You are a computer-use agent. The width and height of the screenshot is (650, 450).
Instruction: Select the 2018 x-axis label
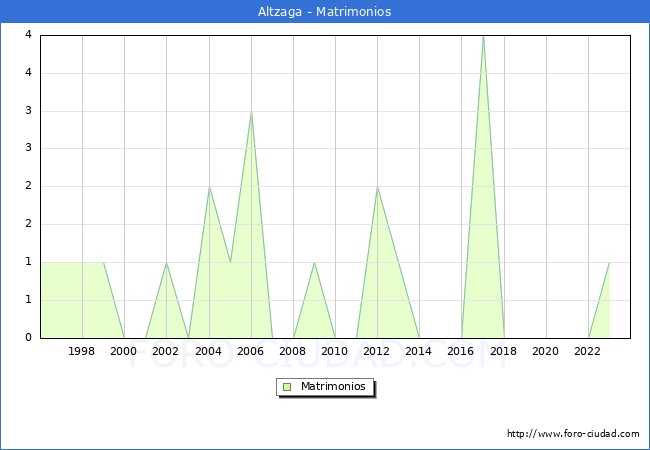tap(504, 351)
